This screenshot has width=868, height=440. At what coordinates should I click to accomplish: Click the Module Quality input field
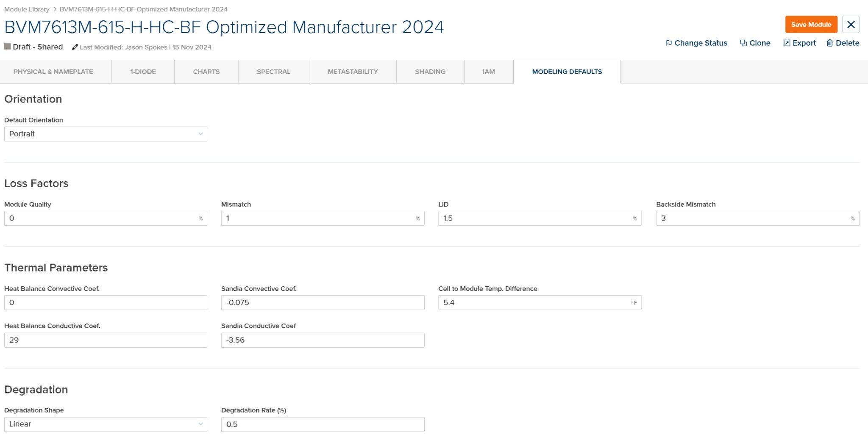tap(106, 218)
